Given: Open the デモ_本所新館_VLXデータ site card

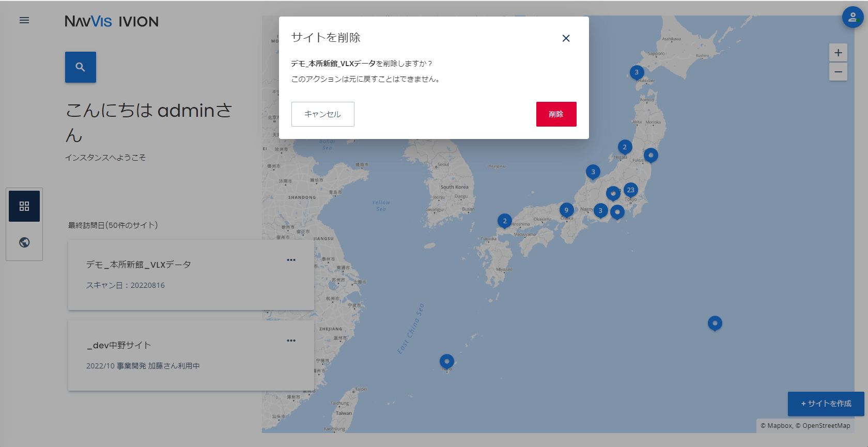Looking at the screenshot, I should (191, 275).
